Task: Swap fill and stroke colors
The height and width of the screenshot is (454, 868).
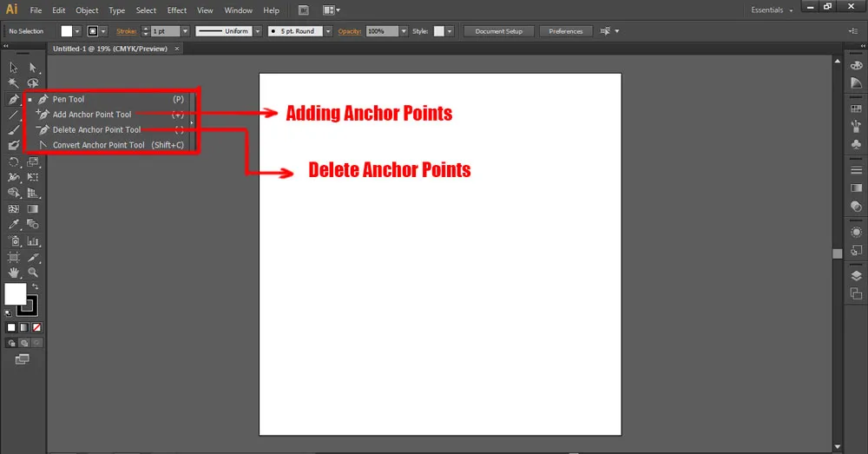Action: coord(36,286)
